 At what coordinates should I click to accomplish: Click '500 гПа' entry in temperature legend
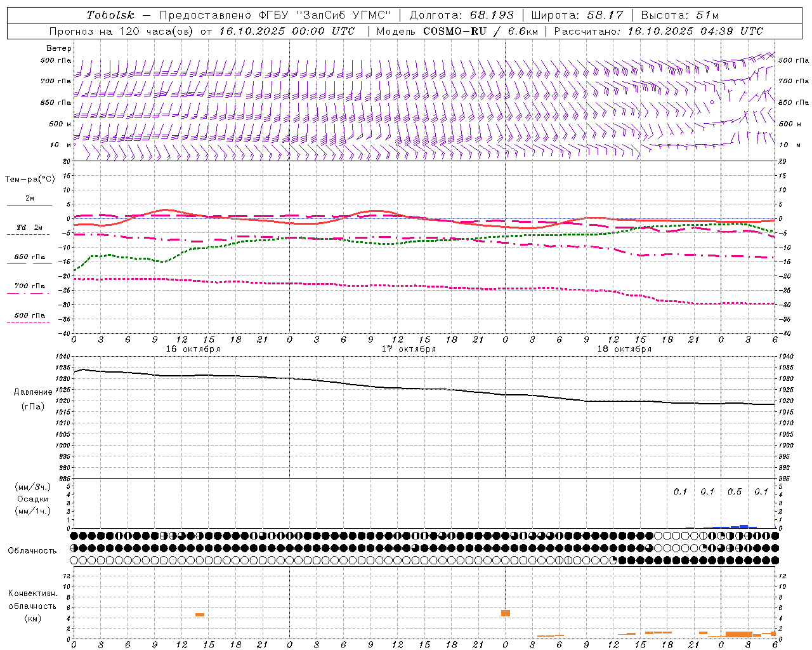pyautogui.click(x=30, y=315)
